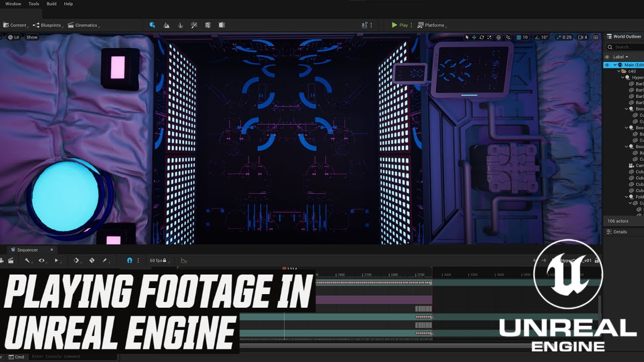Toggle world/local coordinate globe icon

499,37
